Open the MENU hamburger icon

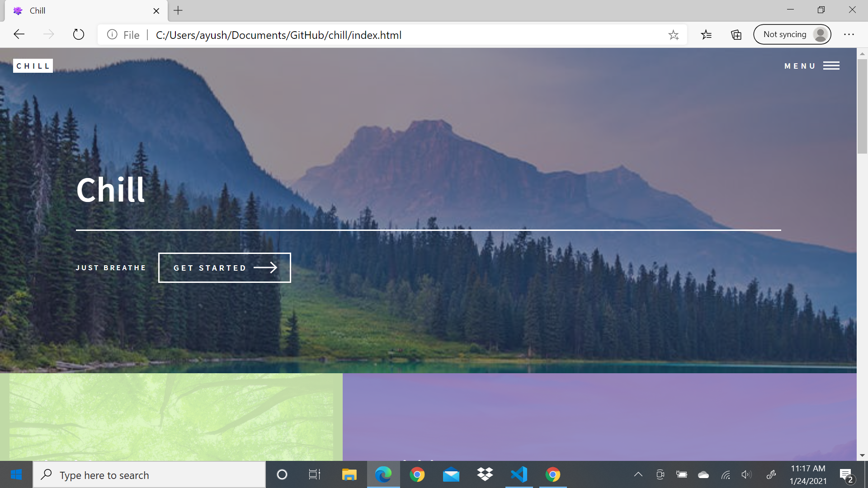pos(831,66)
